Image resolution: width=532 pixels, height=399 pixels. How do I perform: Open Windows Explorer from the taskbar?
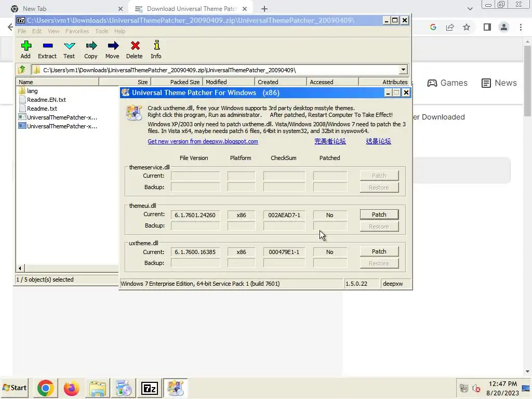(97, 388)
